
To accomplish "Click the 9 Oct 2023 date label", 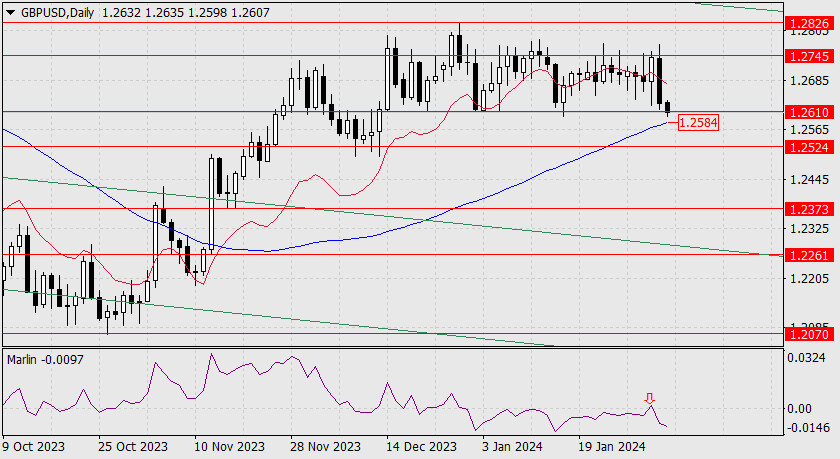I will pos(33,446).
